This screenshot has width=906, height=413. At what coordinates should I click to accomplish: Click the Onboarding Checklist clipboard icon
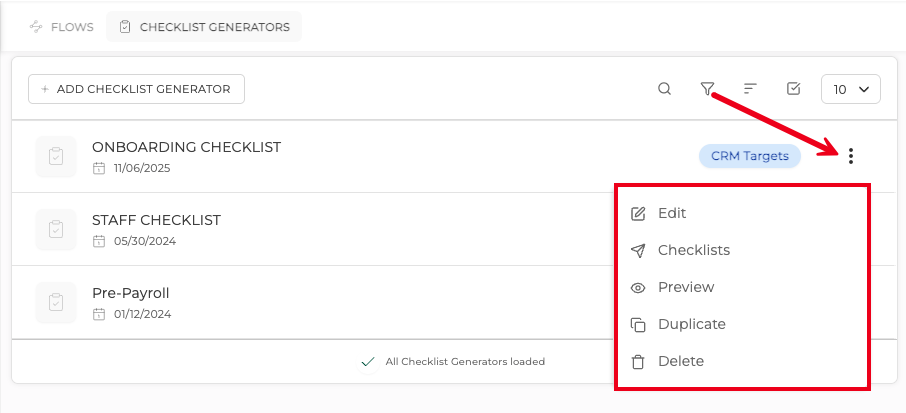point(56,157)
